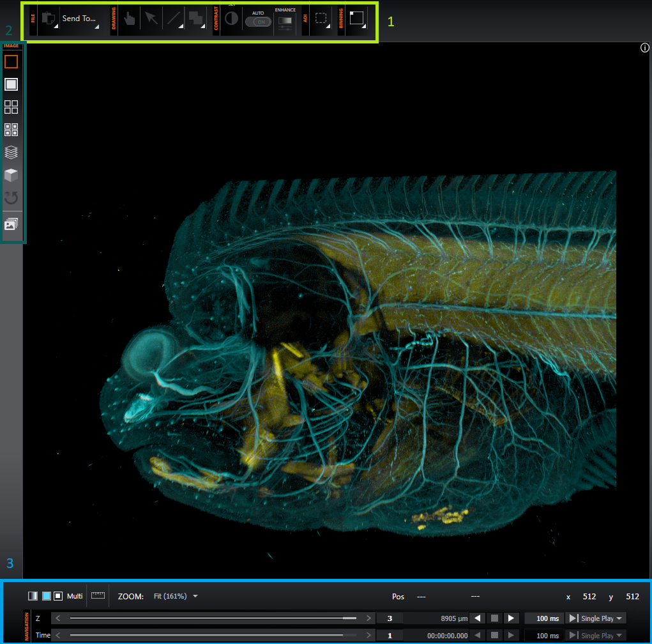Toggle the cyan channel display square

[46, 596]
